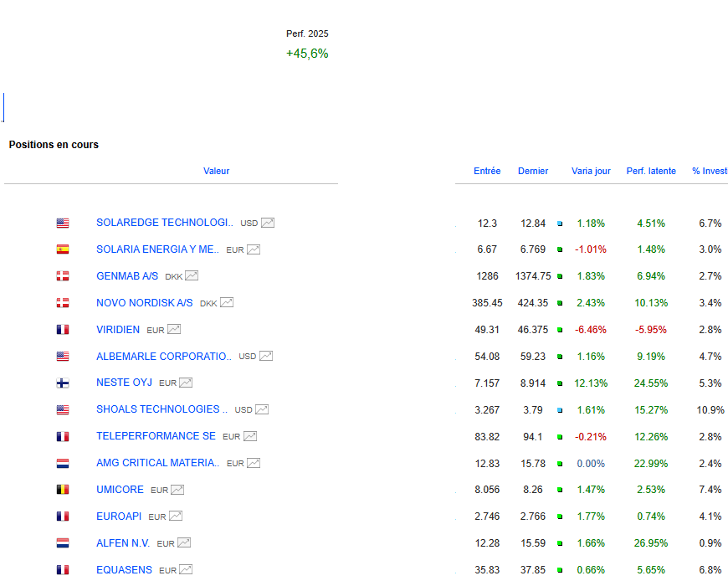Click the blue status dot on SHOALS row

560,410
